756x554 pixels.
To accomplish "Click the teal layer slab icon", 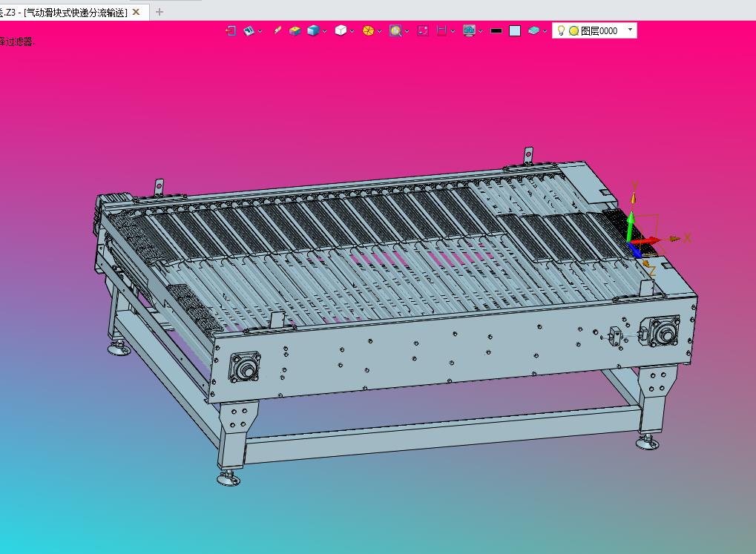I will pyautogui.click(x=533, y=31).
